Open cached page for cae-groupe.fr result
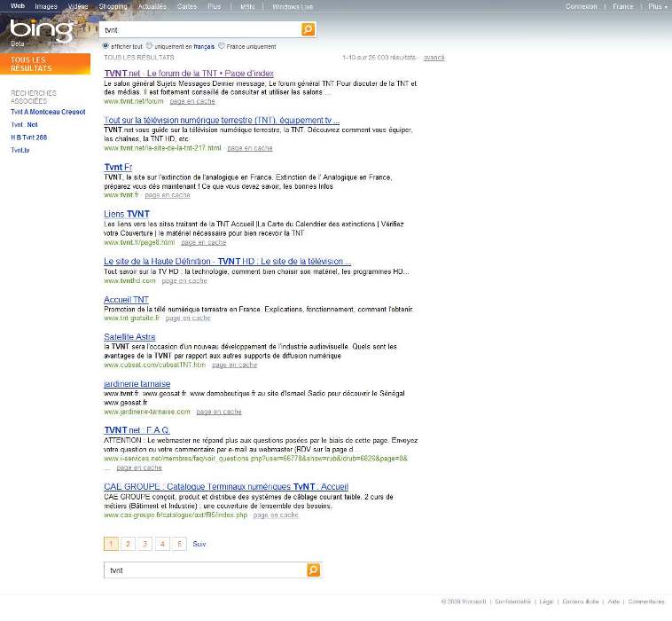Screen dimensions: 672x621 click(276, 515)
